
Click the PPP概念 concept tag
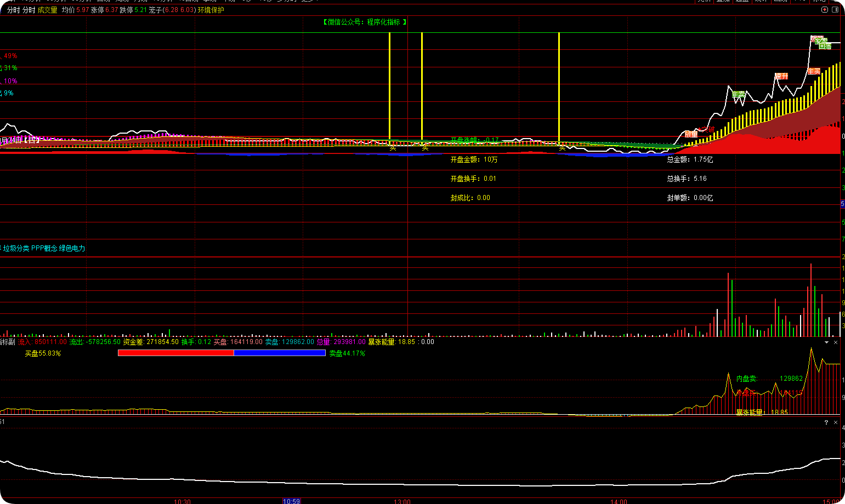click(x=44, y=248)
